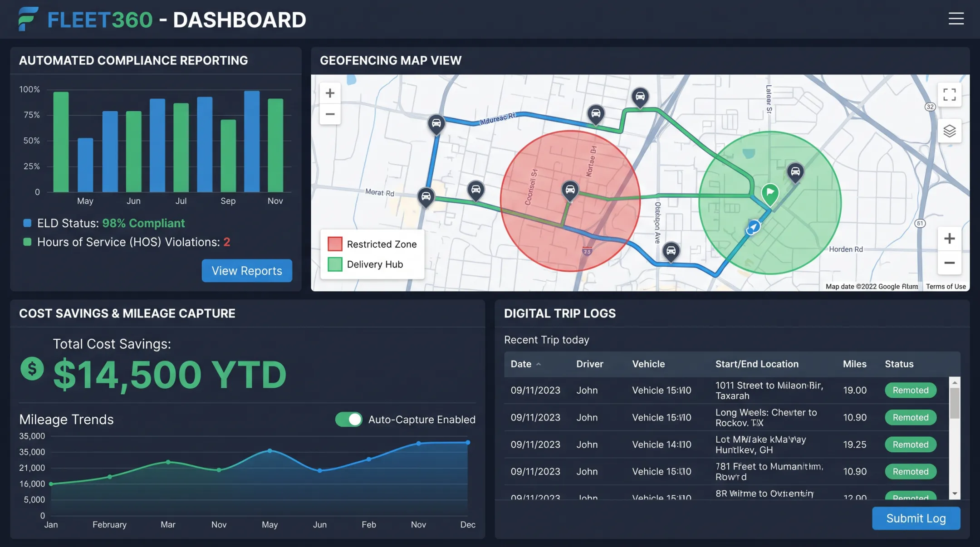Viewport: 980px width, 547px height.
Task: Select the Vehicle 14:10 table cell
Action: pos(661,444)
